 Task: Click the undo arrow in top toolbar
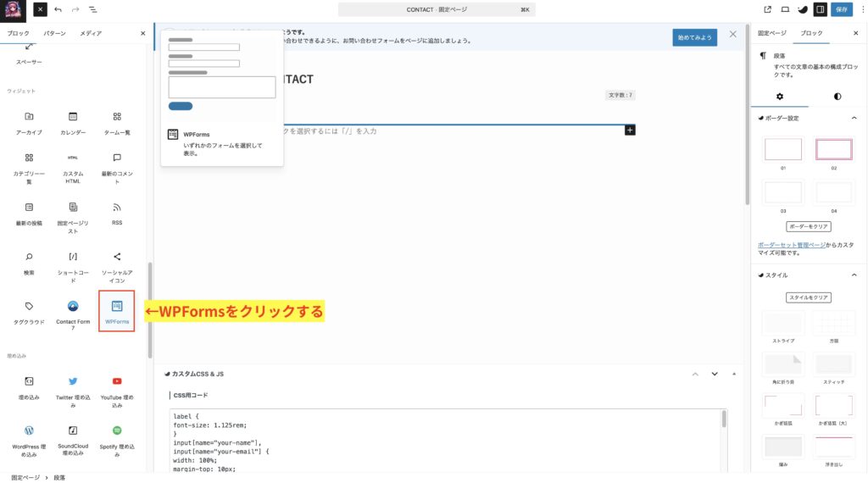58,9
